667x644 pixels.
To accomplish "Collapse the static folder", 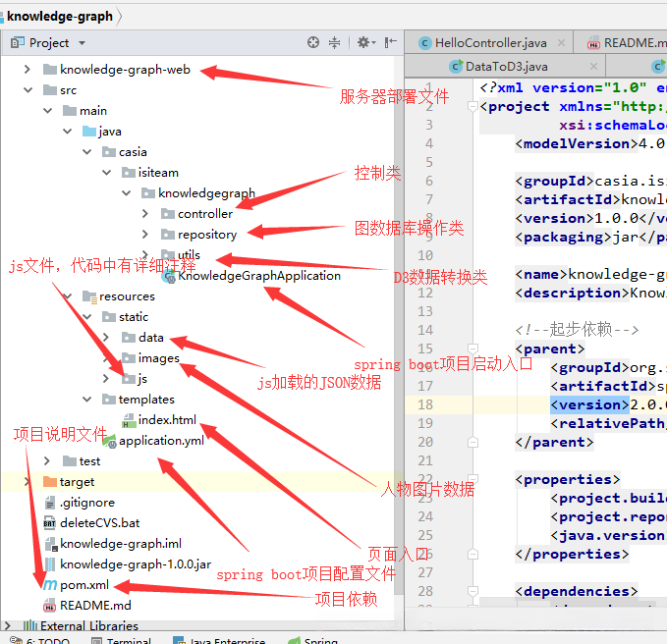I will [x=86, y=317].
